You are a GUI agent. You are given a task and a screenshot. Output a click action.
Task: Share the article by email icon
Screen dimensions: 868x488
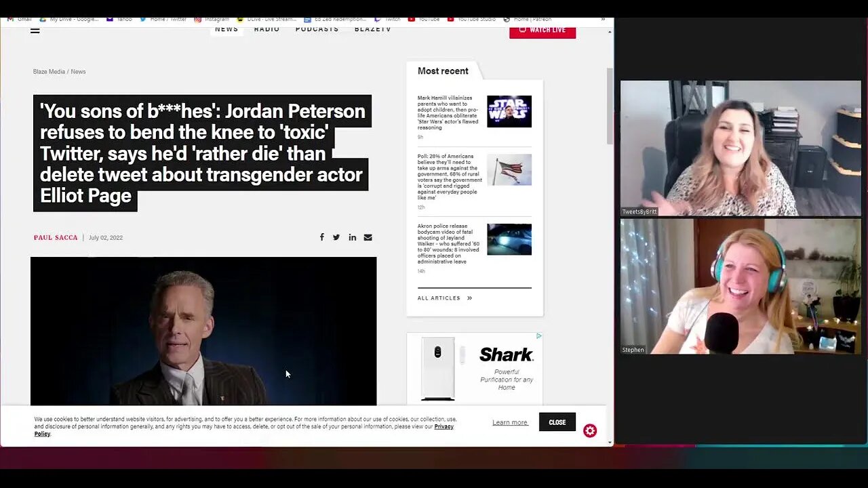pos(368,237)
